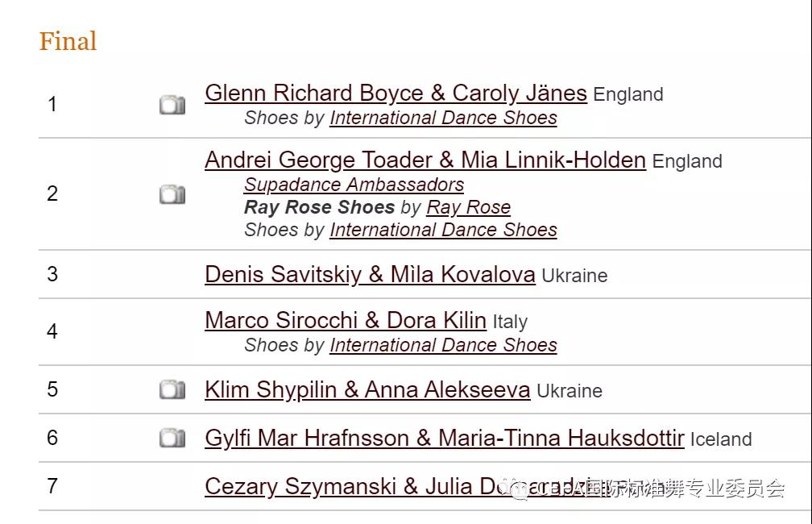Click the camera icon next to Klim Shypilin
The height and width of the screenshot is (524, 812).
tap(172, 389)
